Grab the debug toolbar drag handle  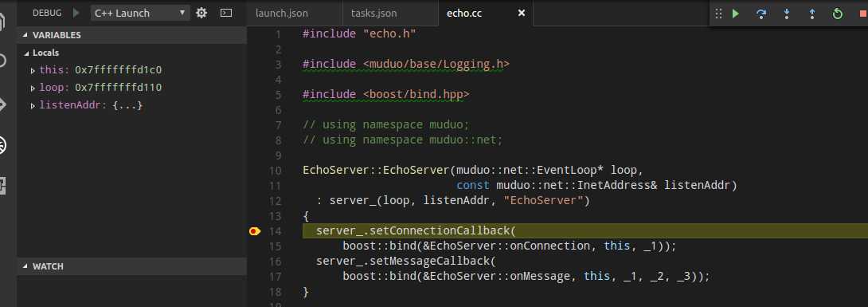718,14
